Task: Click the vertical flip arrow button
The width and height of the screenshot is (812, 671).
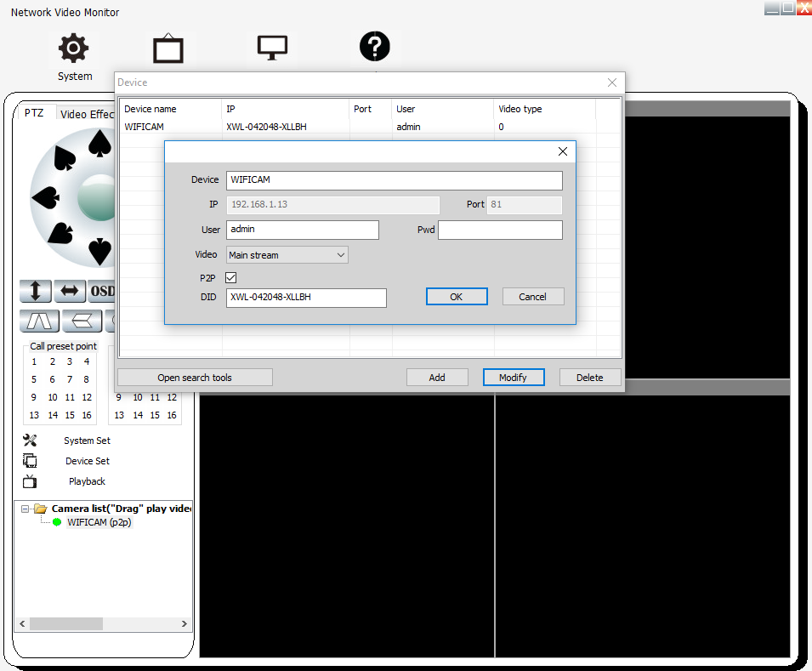Action: click(x=36, y=291)
